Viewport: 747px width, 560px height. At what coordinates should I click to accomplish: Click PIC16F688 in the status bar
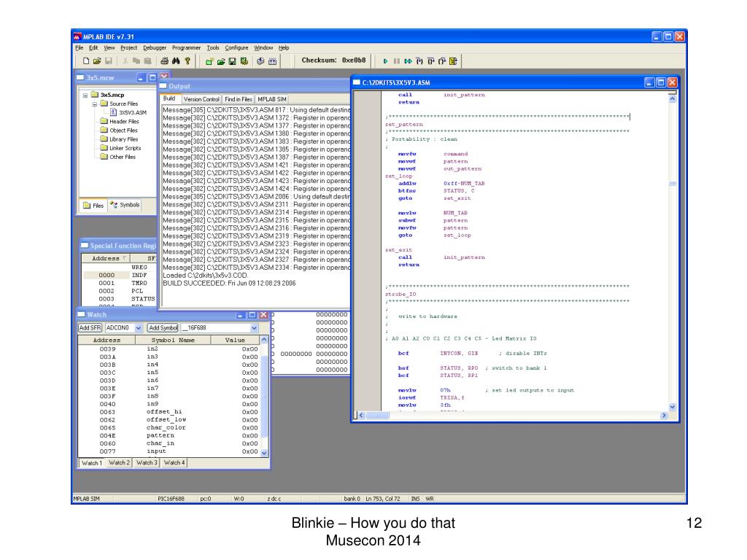click(x=171, y=499)
